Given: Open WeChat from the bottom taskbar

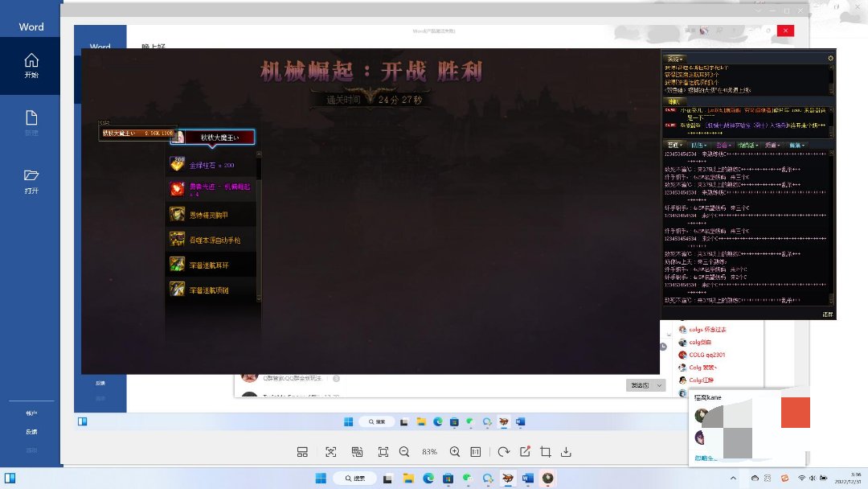Looking at the screenshot, I should [x=468, y=479].
